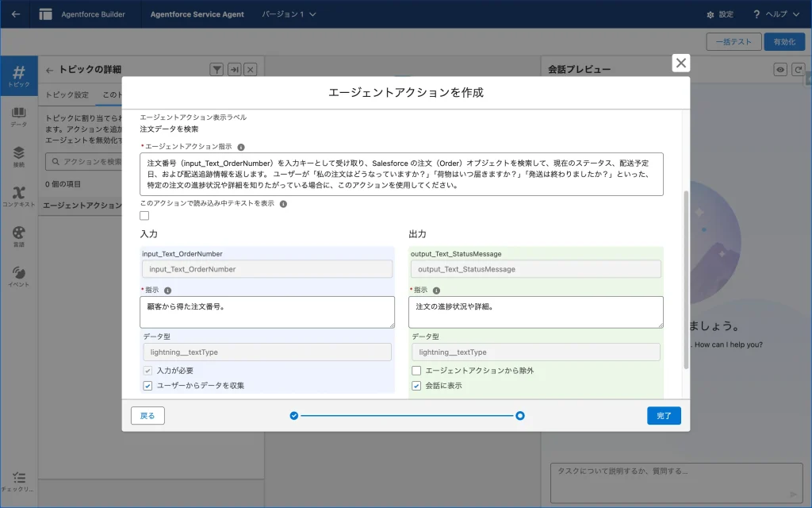Expand the バージョン 1 dropdown
Viewport: 812px width, 508px height.
tap(289, 14)
